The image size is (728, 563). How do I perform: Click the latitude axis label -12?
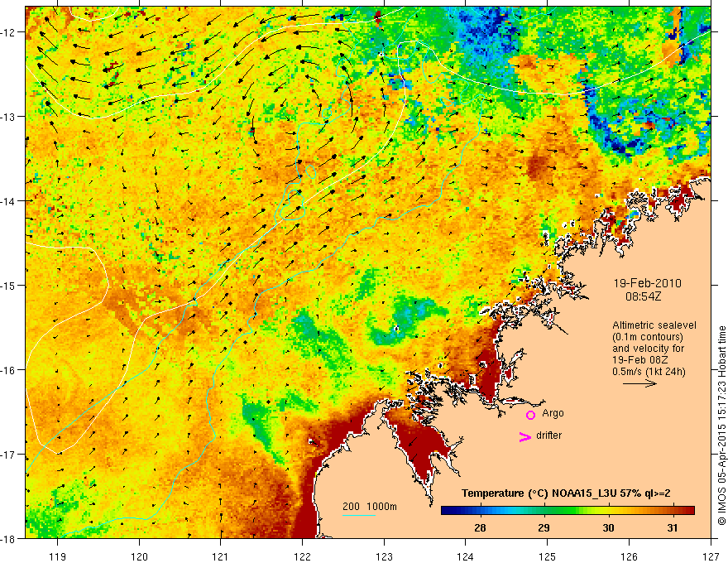click(9, 32)
